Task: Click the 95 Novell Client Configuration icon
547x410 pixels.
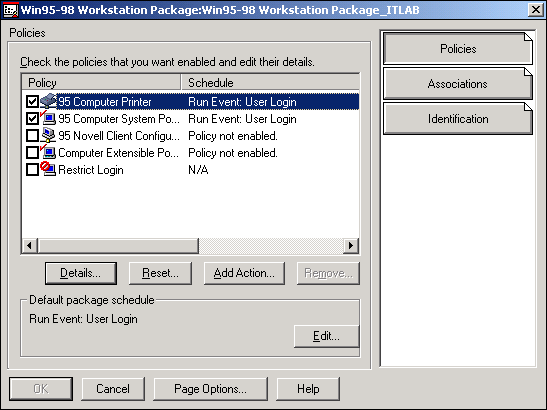Action: pyautogui.click(x=48, y=135)
